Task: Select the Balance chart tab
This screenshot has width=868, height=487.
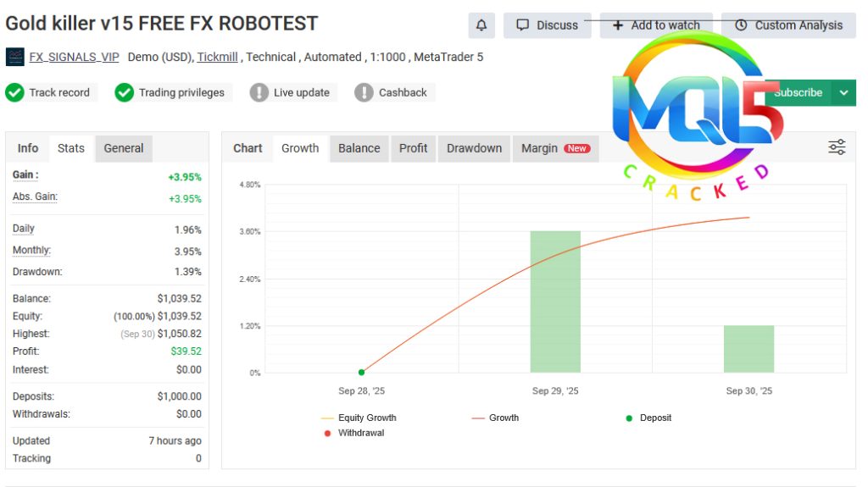Action: [x=359, y=148]
